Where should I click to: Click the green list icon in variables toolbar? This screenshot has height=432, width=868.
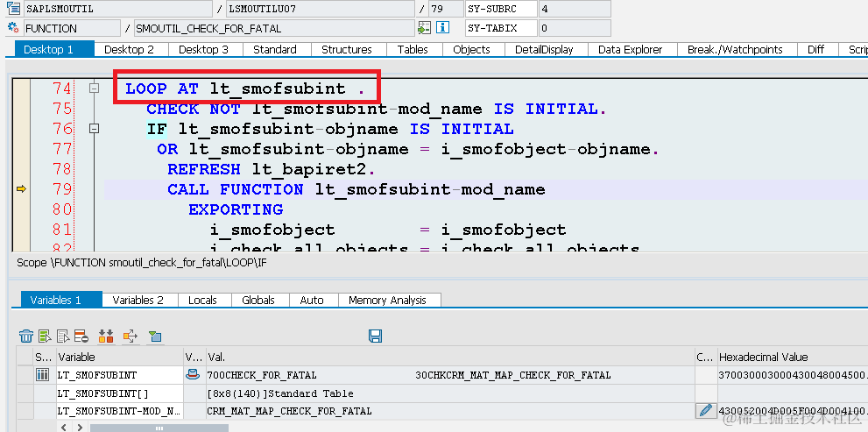pos(46,336)
